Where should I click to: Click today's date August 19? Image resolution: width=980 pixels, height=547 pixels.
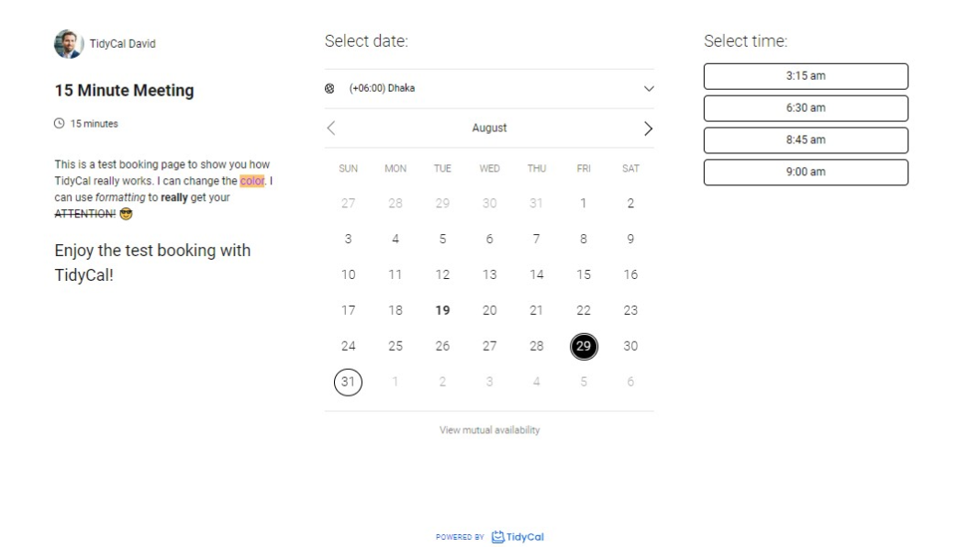point(442,310)
